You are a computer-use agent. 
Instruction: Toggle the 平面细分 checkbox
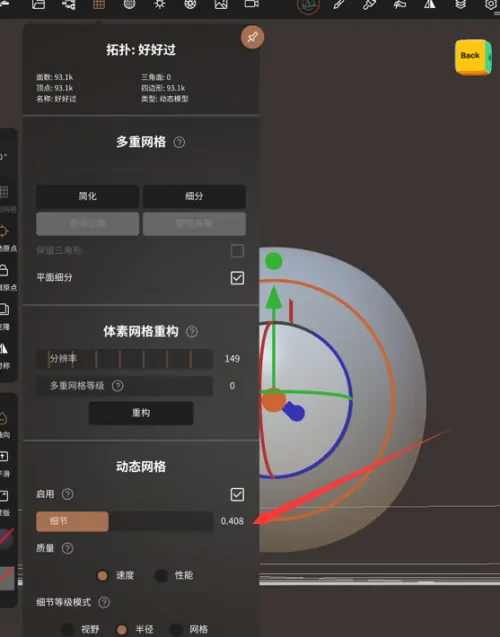tap(237, 278)
